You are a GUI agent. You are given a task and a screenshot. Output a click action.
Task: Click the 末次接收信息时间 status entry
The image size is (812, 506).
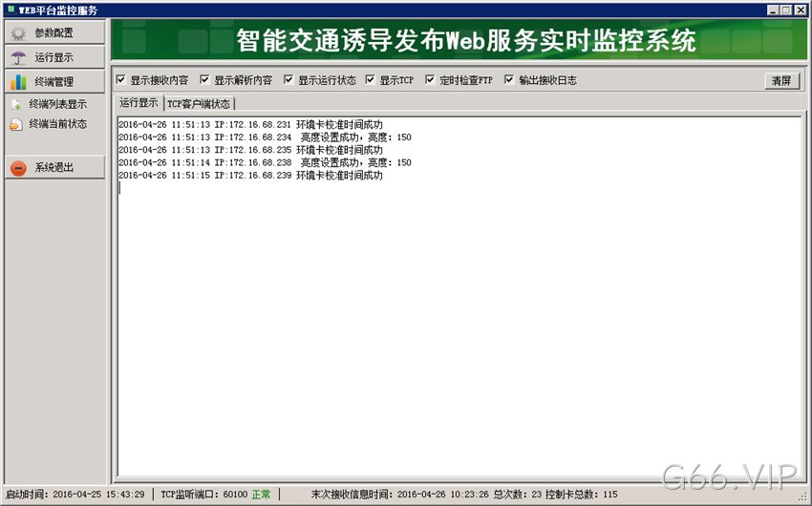tap(399, 495)
